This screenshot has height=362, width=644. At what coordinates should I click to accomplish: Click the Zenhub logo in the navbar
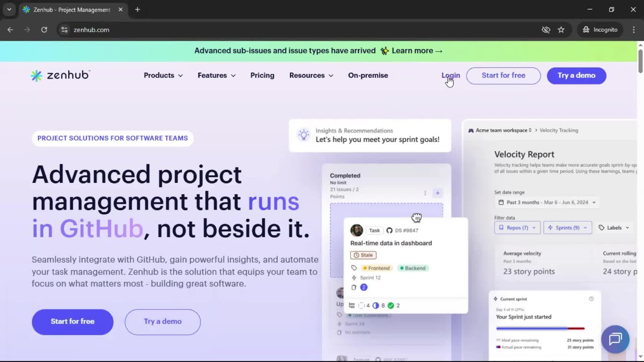(x=60, y=75)
